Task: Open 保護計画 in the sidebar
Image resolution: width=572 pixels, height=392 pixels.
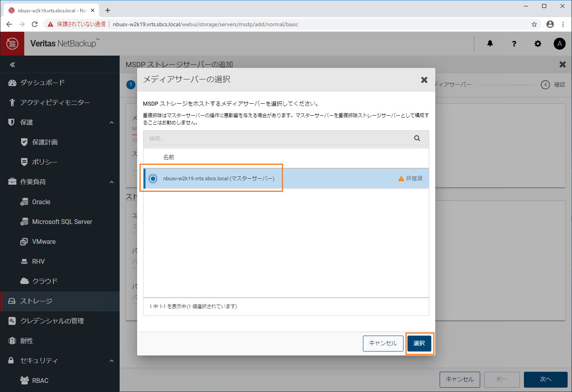Action: click(45, 142)
